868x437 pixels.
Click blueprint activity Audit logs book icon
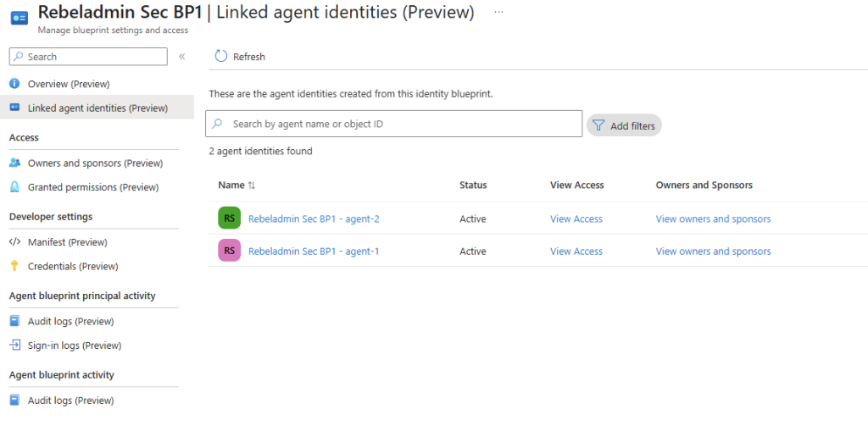click(x=15, y=400)
